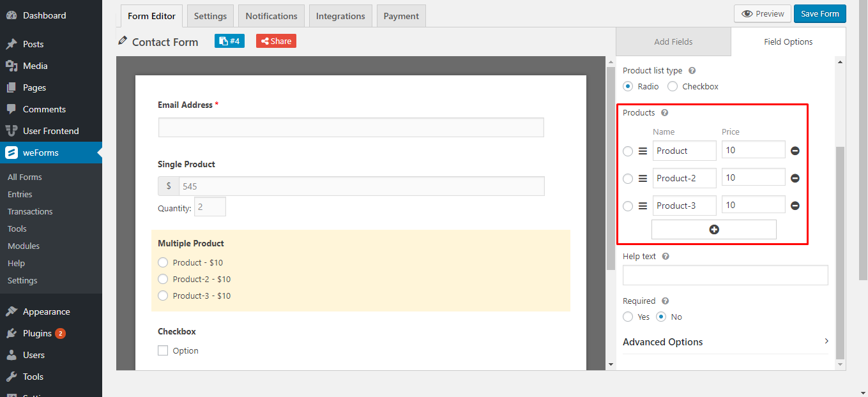Preview the Contact Form
868x397 pixels.
tap(762, 13)
